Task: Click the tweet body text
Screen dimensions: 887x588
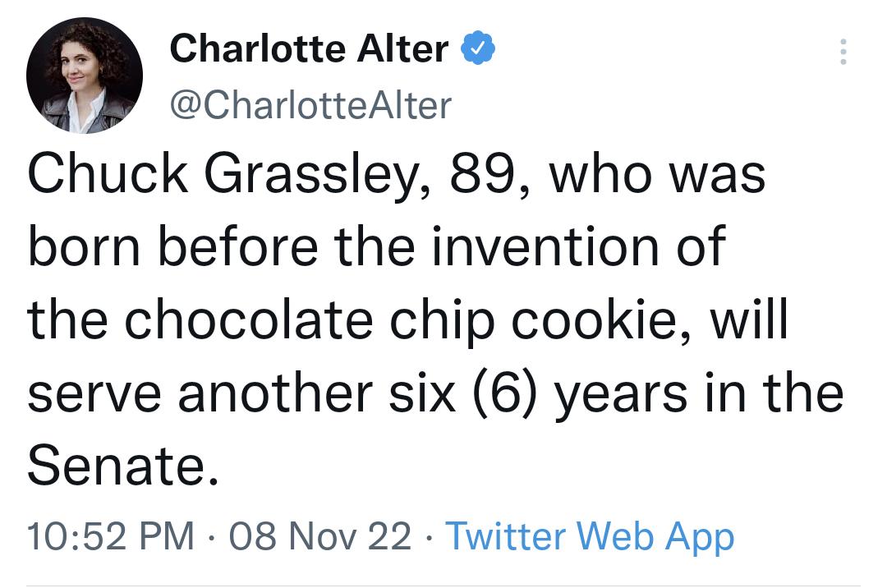Action: click(x=411, y=316)
